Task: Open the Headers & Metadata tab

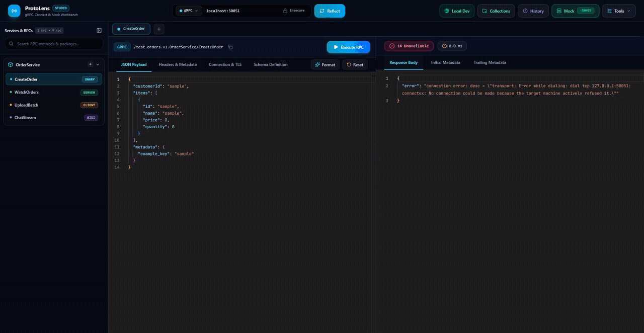Action: 178,64
